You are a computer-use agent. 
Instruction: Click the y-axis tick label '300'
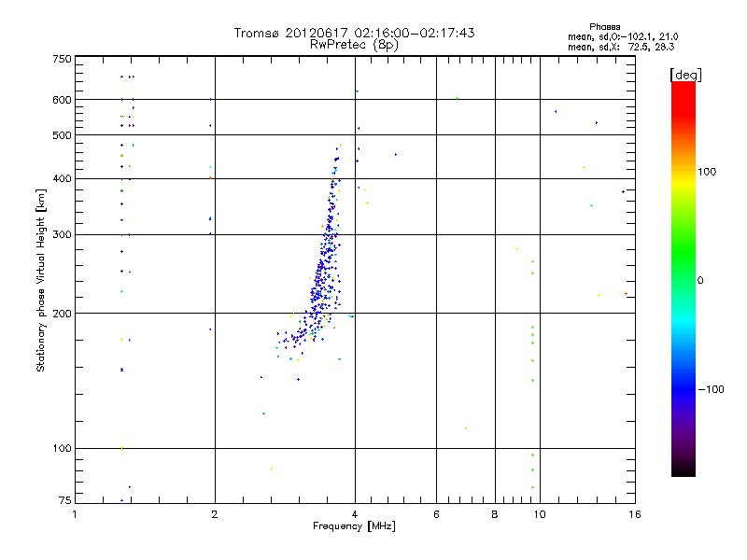point(62,235)
